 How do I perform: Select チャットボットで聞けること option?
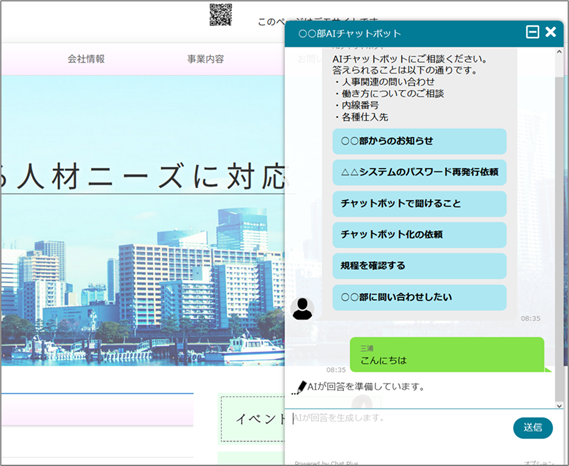click(419, 203)
